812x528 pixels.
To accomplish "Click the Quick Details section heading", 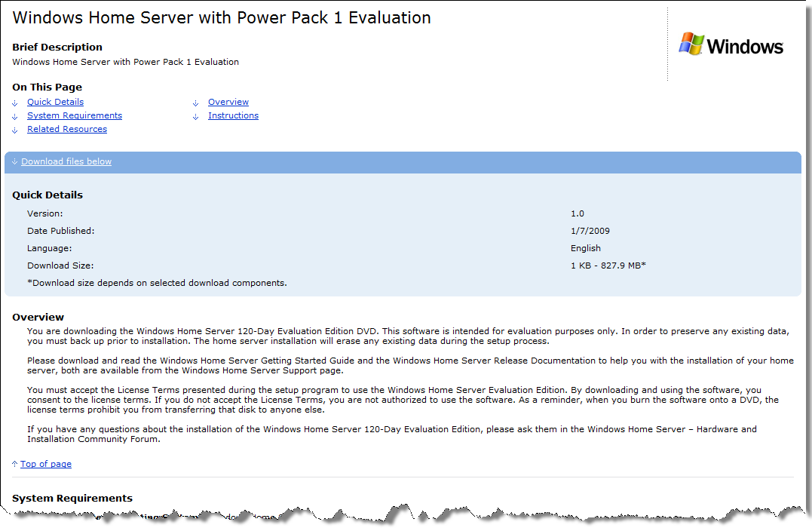I will pos(47,195).
